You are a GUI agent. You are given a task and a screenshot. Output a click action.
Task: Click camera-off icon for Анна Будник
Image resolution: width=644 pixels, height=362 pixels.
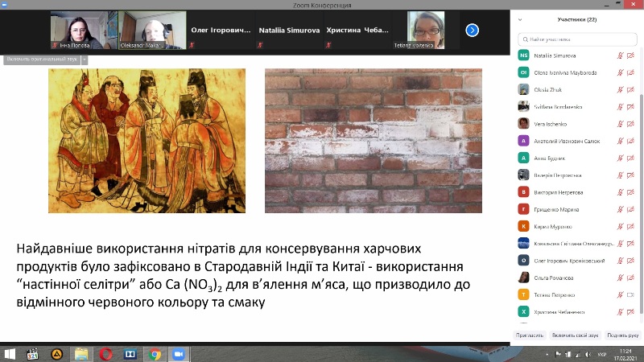[630, 158]
